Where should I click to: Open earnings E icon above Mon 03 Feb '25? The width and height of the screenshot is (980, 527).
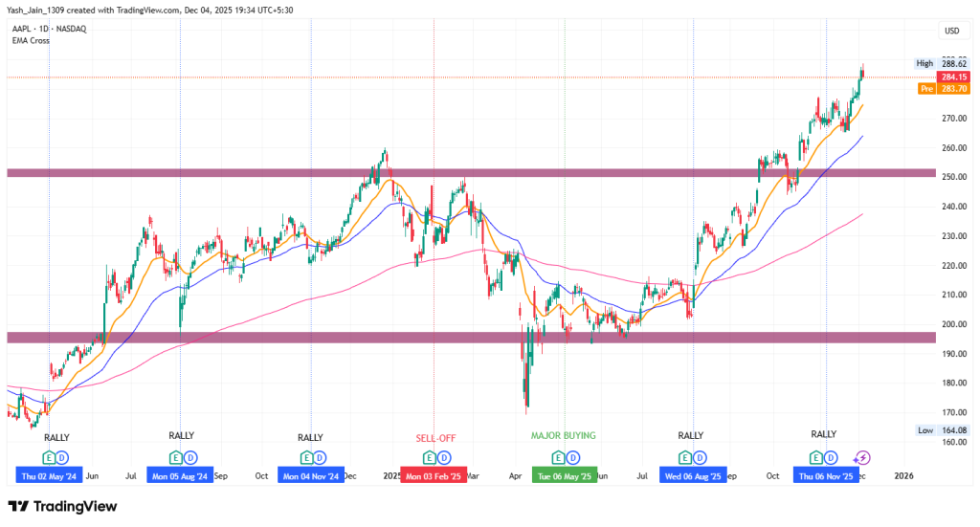(x=429, y=458)
